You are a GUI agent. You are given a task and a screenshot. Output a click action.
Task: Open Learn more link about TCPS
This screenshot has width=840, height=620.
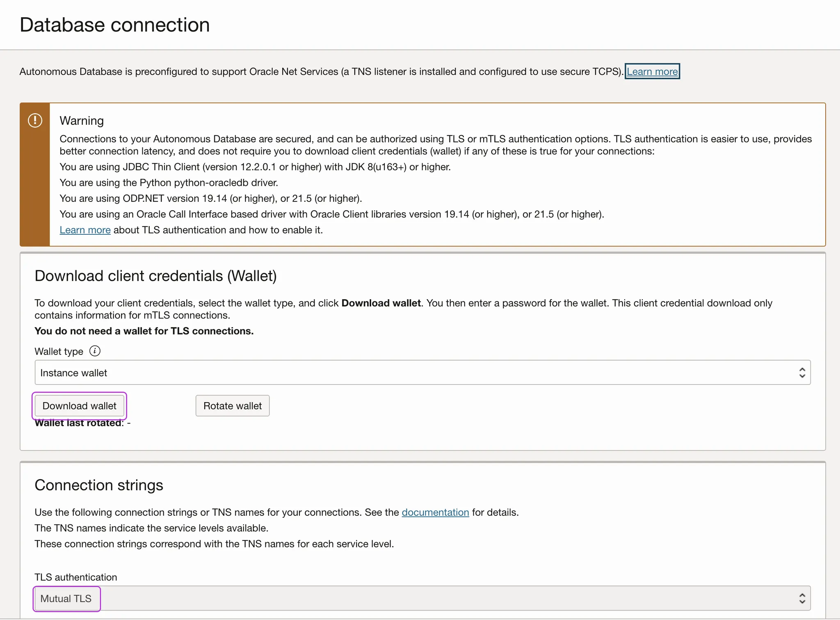652,71
